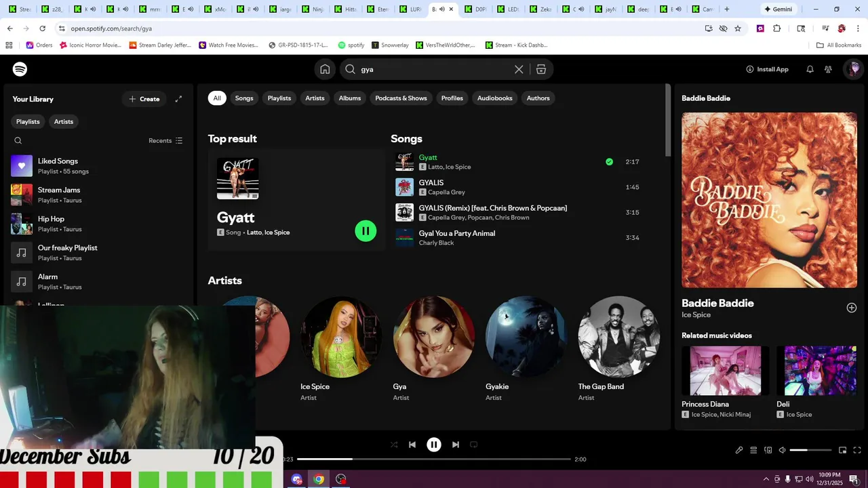Screen dimensions: 868x488
Task: Open Ice Spice artist card
Action: click(x=341, y=349)
